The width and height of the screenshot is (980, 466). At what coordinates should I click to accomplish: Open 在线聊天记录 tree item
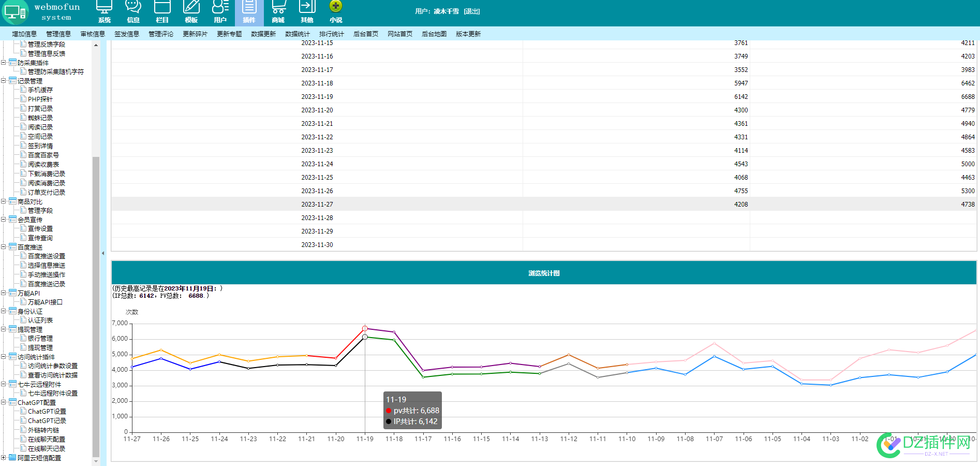[x=47, y=448]
